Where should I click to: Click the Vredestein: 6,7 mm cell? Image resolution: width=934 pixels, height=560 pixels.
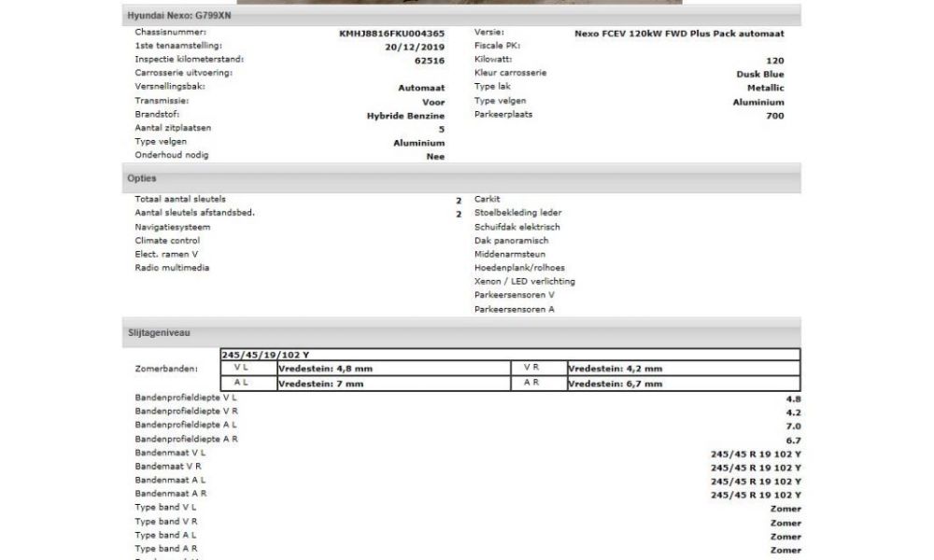point(616,383)
